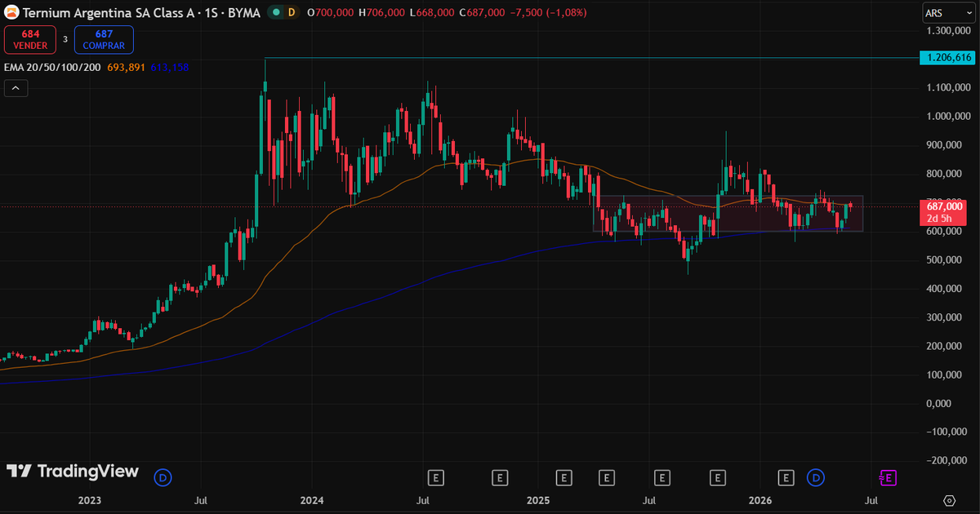Click the Jul label between 2023 and 2024
The height and width of the screenshot is (514, 980).
(x=201, y=500)
